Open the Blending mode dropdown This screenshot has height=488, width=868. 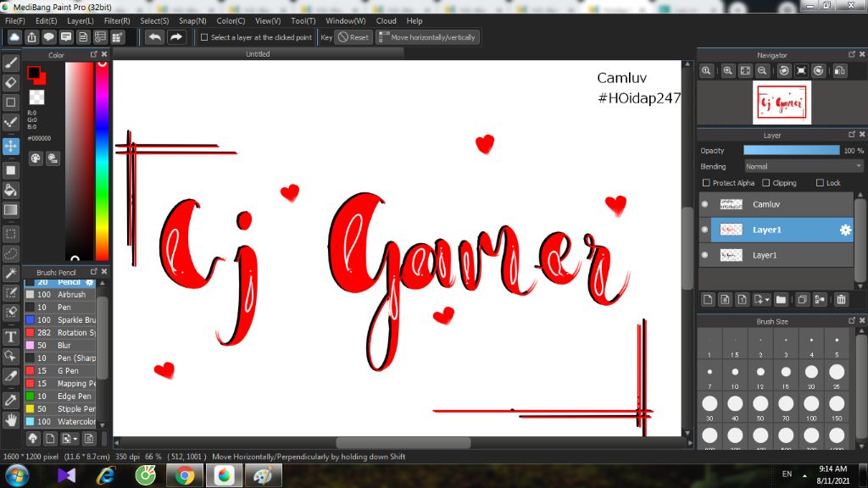tap(804, 167)
